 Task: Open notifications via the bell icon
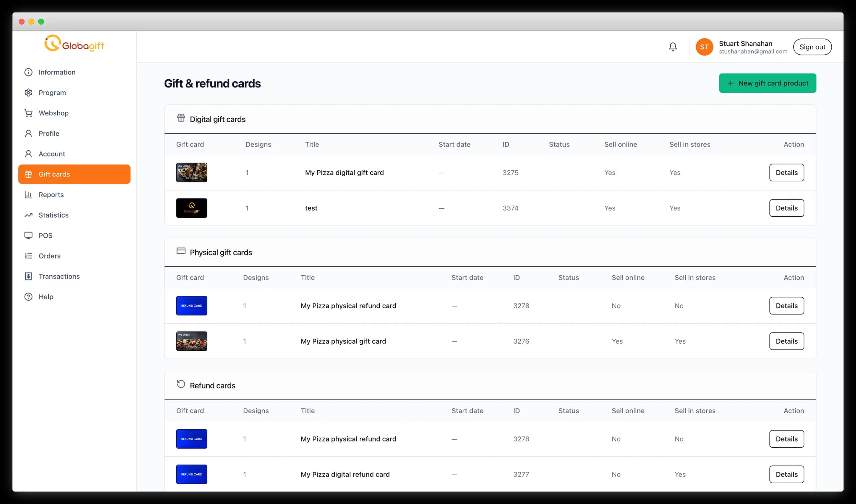click(x=673, y=47)
